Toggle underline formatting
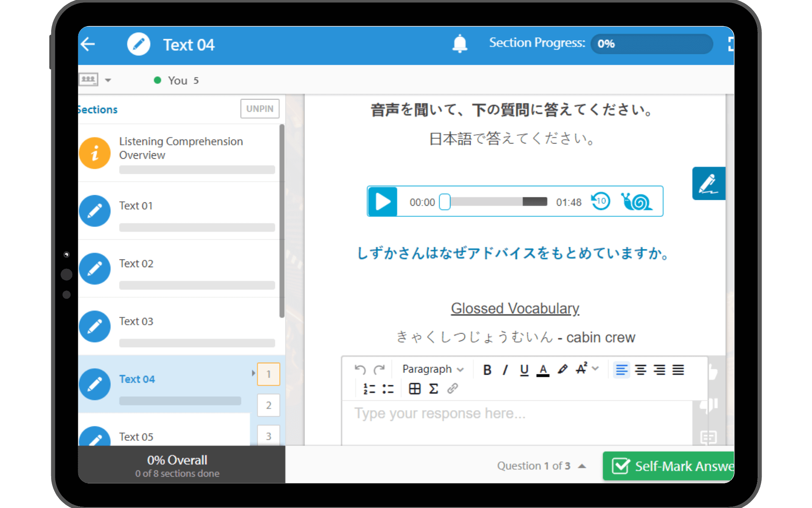 click(524, 370)
